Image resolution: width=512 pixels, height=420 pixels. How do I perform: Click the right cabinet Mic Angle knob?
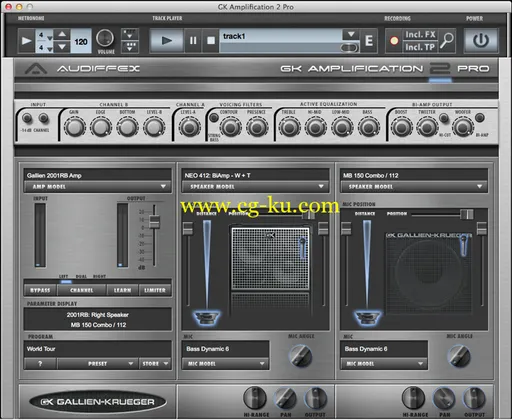click(459, 356)
